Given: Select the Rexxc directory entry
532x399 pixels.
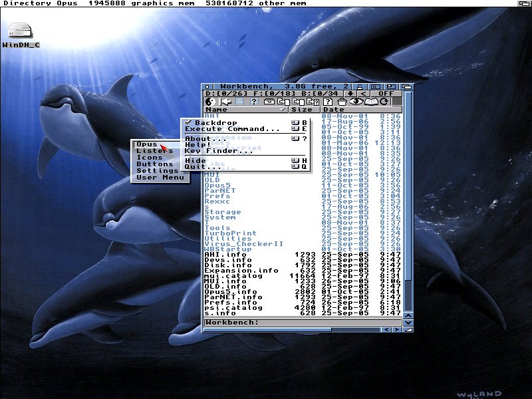Looking at the screenshot, I should pos(303,201).
